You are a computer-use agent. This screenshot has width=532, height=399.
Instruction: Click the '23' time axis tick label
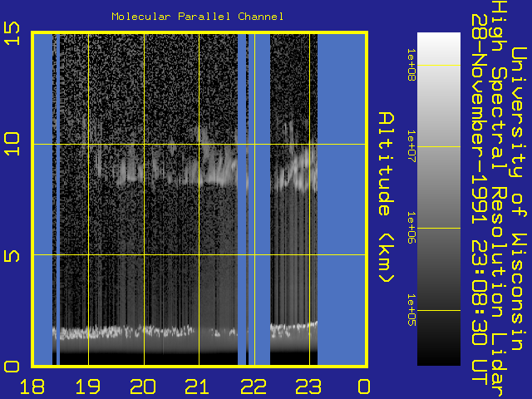click(x=308, y=387)
